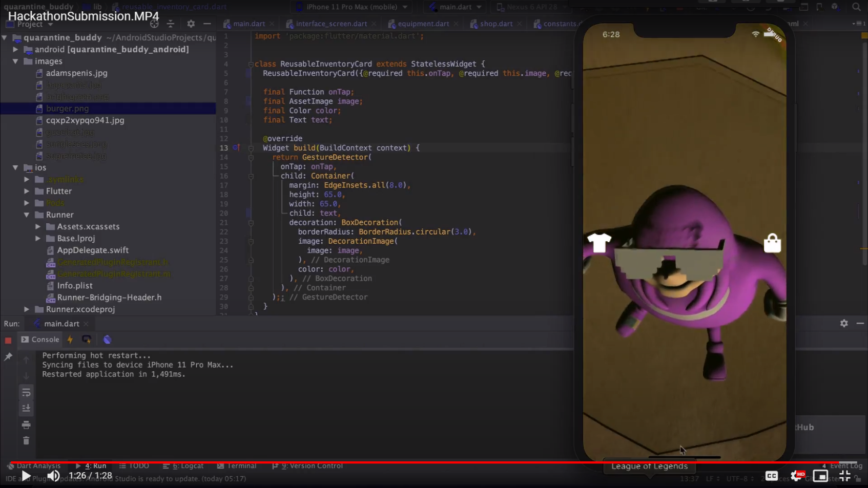The width and height of the screenshot is (868, 488).
Task: Tap the shopping bag shop icon in the simulator
Action: (772, 243)
